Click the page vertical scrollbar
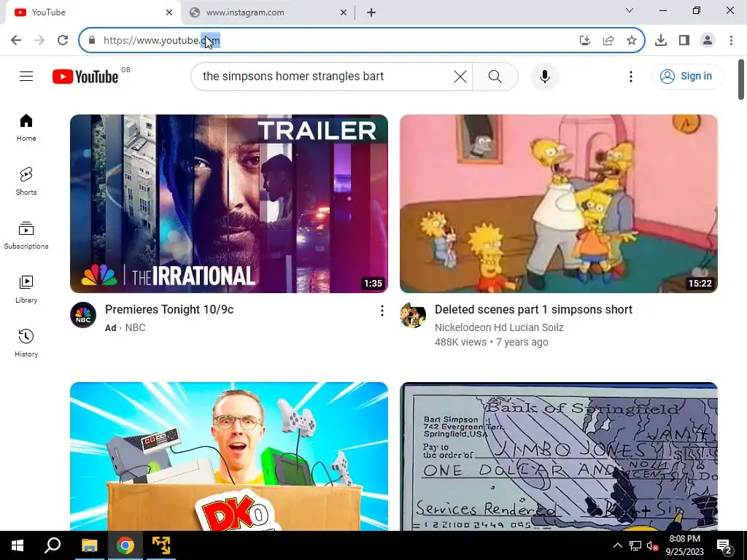The image size is (747, 560). click(x=741, y=79)
